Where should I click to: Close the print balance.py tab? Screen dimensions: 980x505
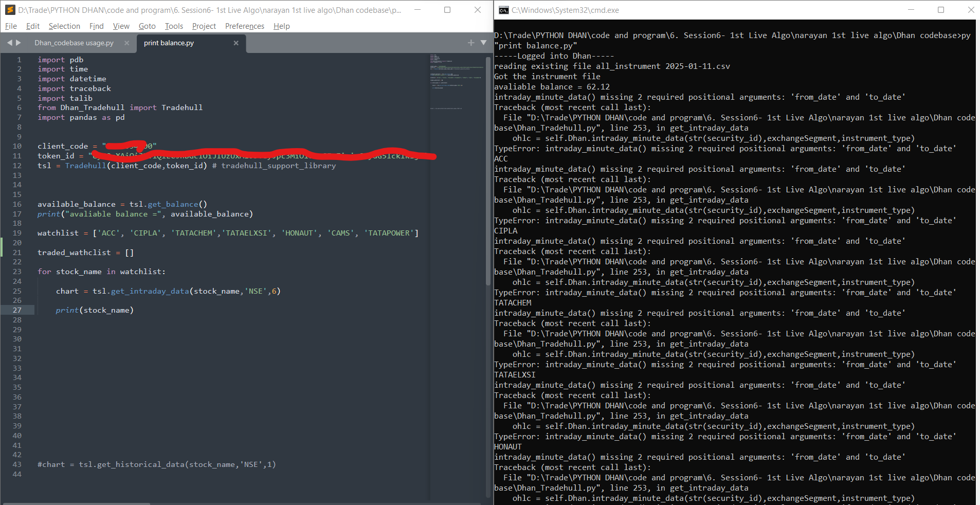pos(236,43)
